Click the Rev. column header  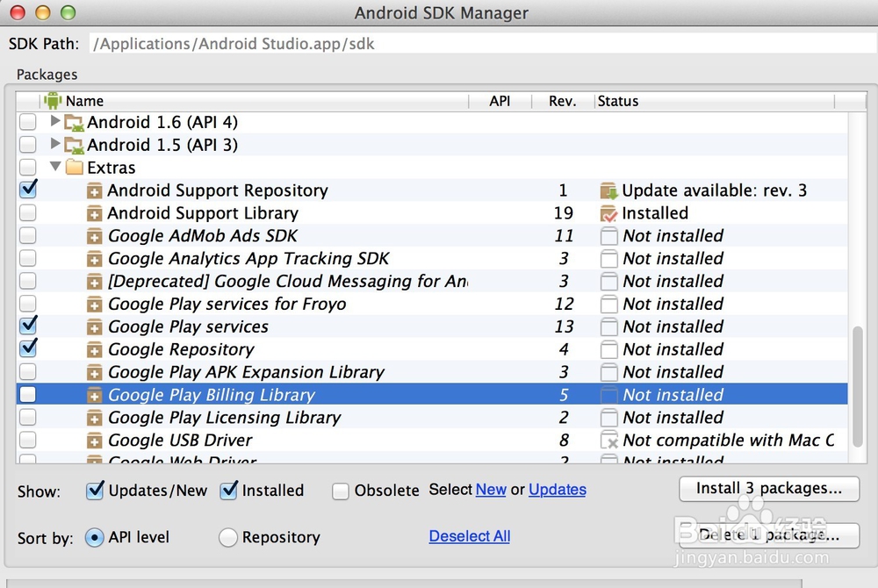[x=562, y=101]
